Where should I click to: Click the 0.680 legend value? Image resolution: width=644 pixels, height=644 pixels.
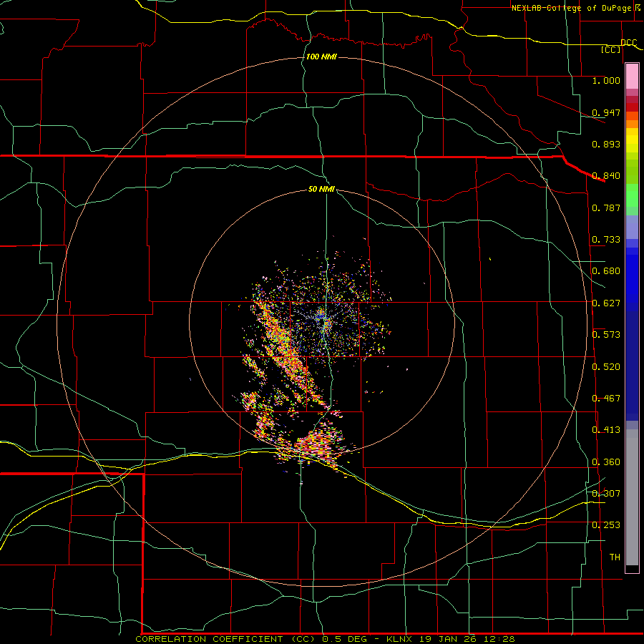(x=606, y=271)
